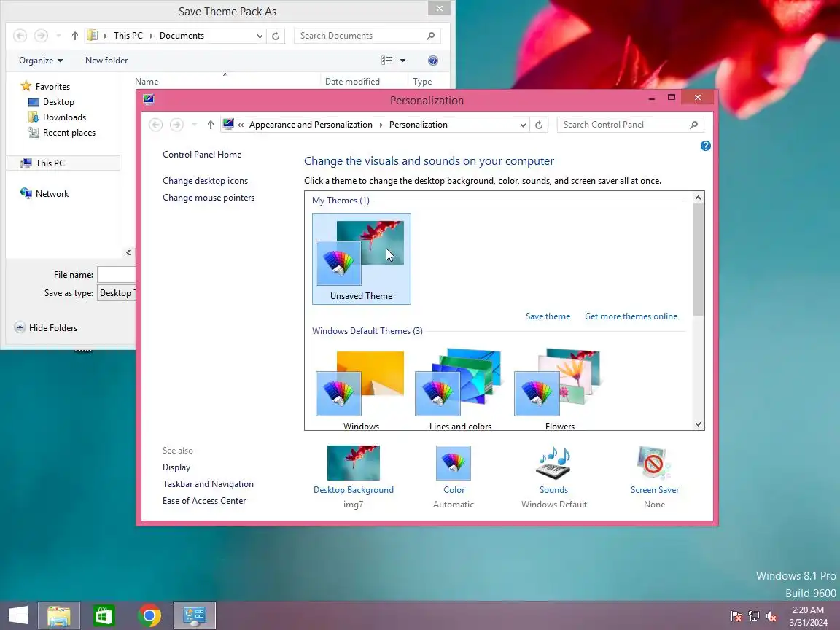Click the theme list scroll up arrow
This screenshot has height=630, width=840.
tap(698, 198)
